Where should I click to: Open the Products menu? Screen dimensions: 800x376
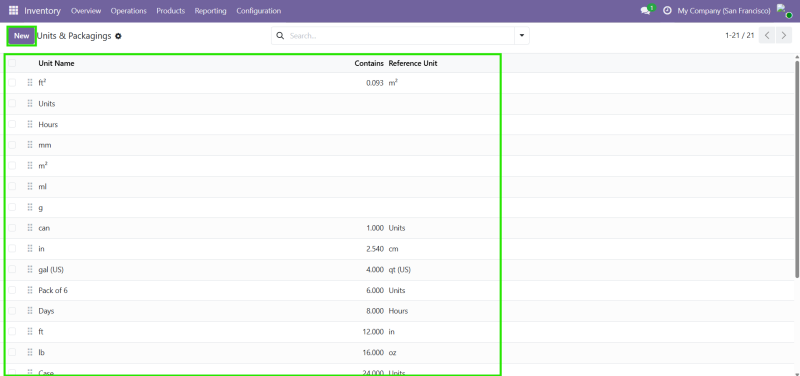[170, 11]
